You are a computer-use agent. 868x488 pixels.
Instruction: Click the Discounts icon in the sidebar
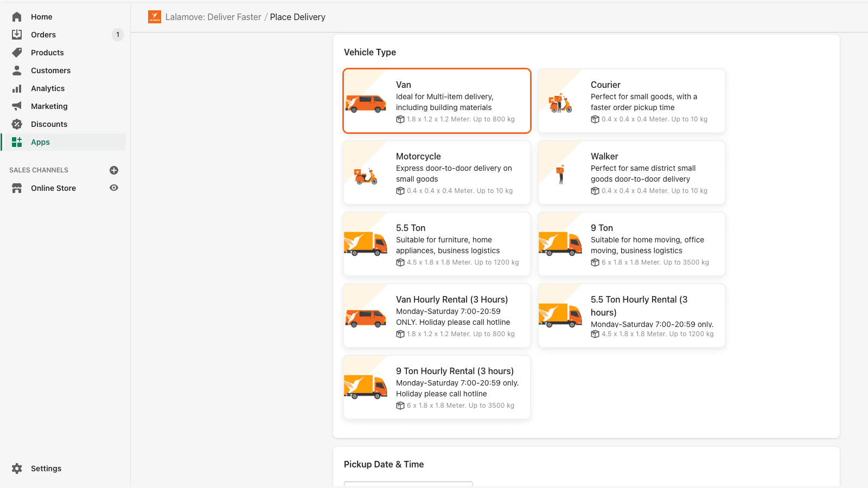[x=17, y=124]
